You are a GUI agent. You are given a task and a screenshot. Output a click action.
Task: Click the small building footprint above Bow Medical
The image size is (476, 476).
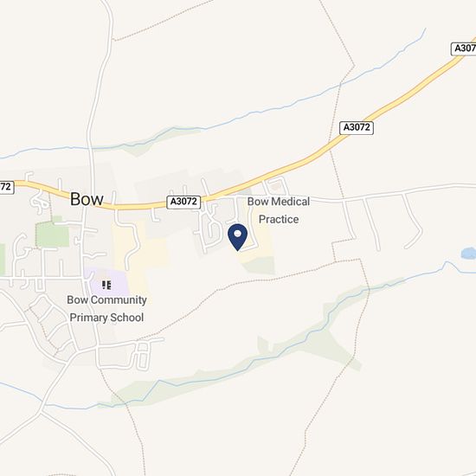[x=276, y=186]
